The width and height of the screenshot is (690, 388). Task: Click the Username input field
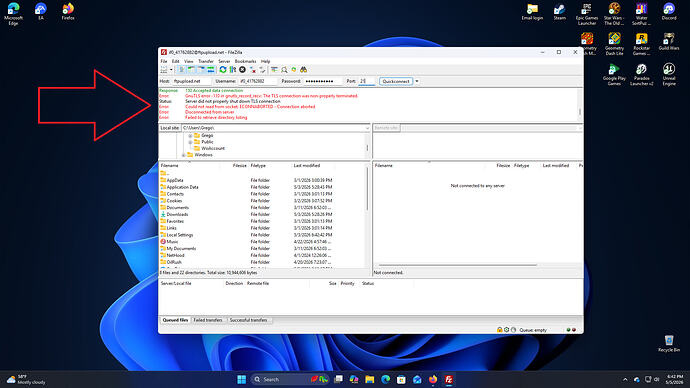click(258, 81)
